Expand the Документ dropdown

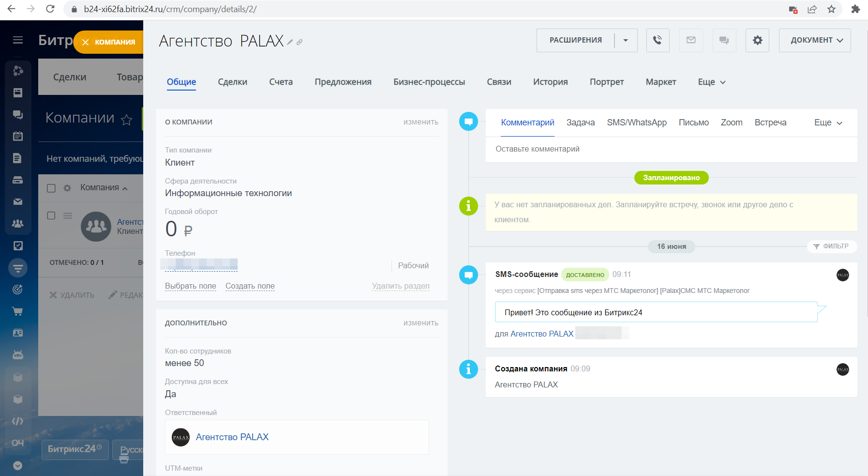click(x=815, y=40)
